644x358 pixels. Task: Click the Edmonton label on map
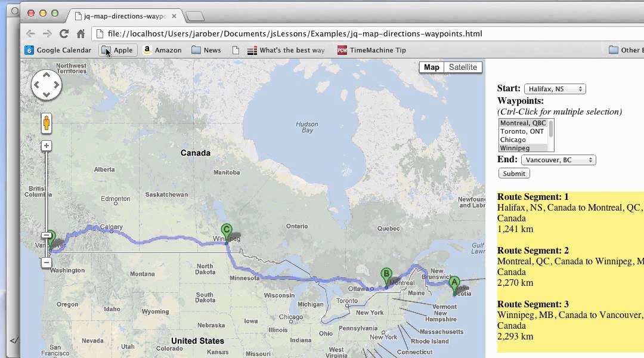point(116,199)
